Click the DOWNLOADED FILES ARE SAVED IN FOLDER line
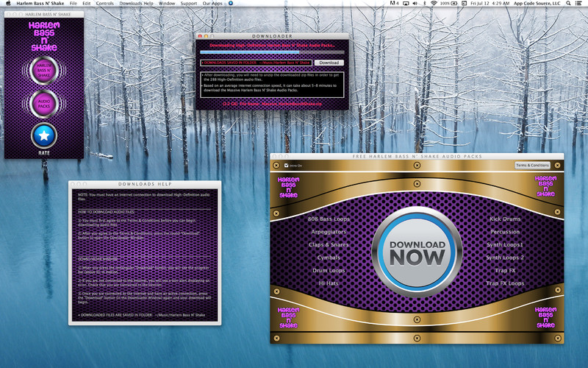 (141, 315)
